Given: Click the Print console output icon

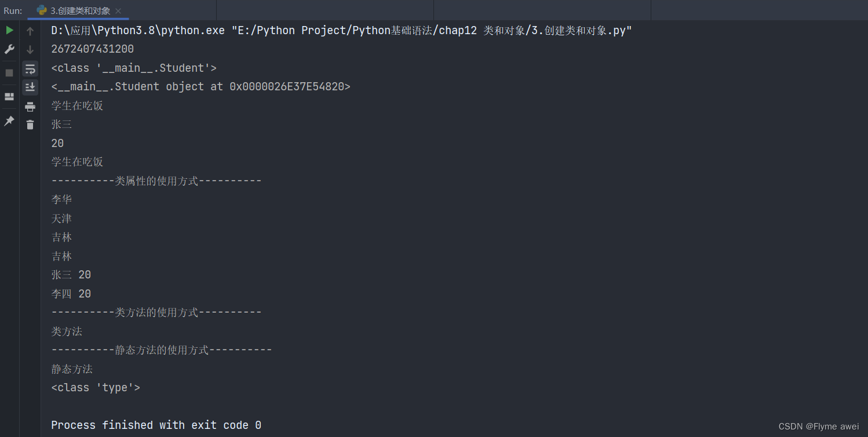Looking at the screenshot, I should point(30,107).
